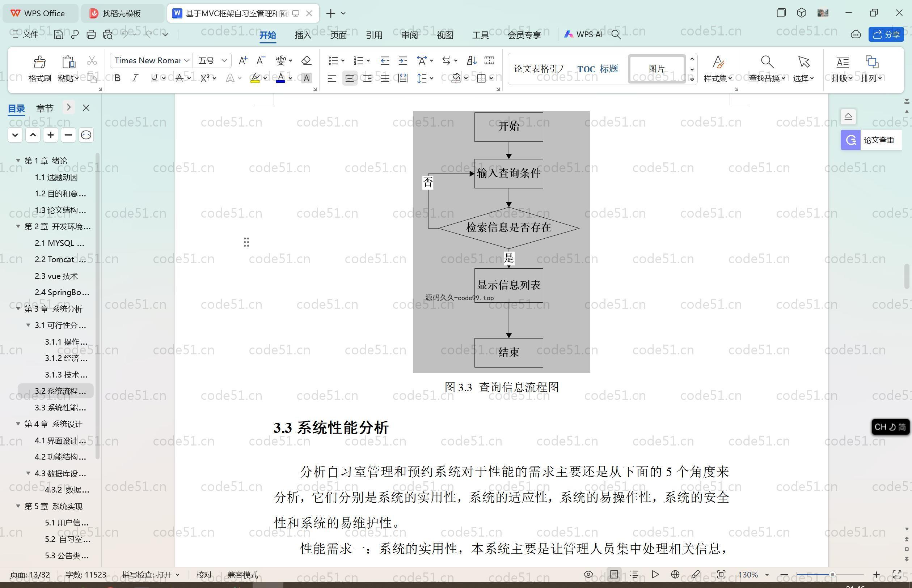This screenshot has height=588, width=912.
Task: Toggle Bold formatting
Action: pos(118,78)
